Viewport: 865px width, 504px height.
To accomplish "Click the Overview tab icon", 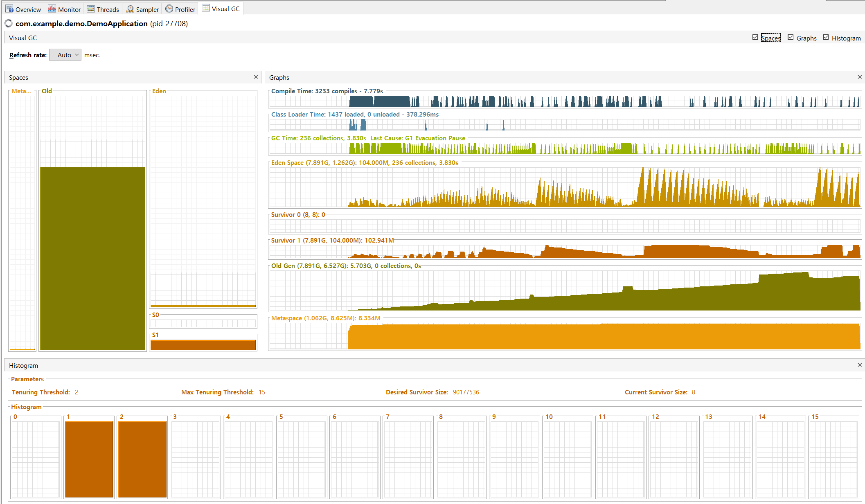I will coord(9,9).
